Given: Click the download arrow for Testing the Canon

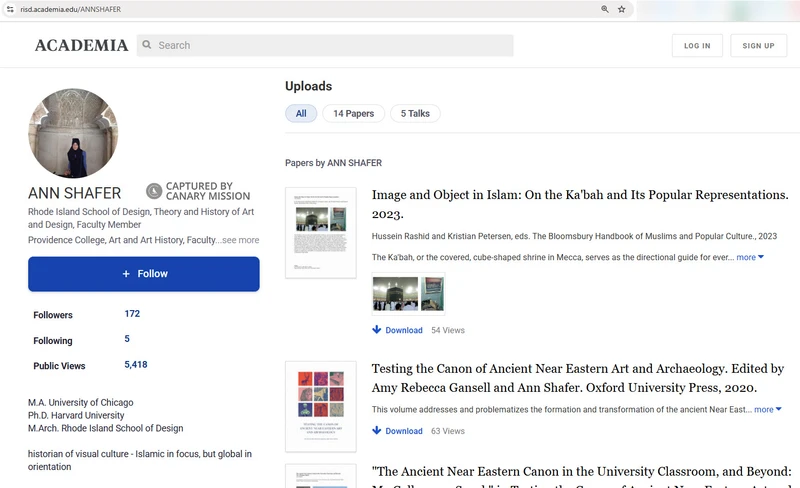Looking at the screenshot, I should pyautogui.click(x=377, y=430).
